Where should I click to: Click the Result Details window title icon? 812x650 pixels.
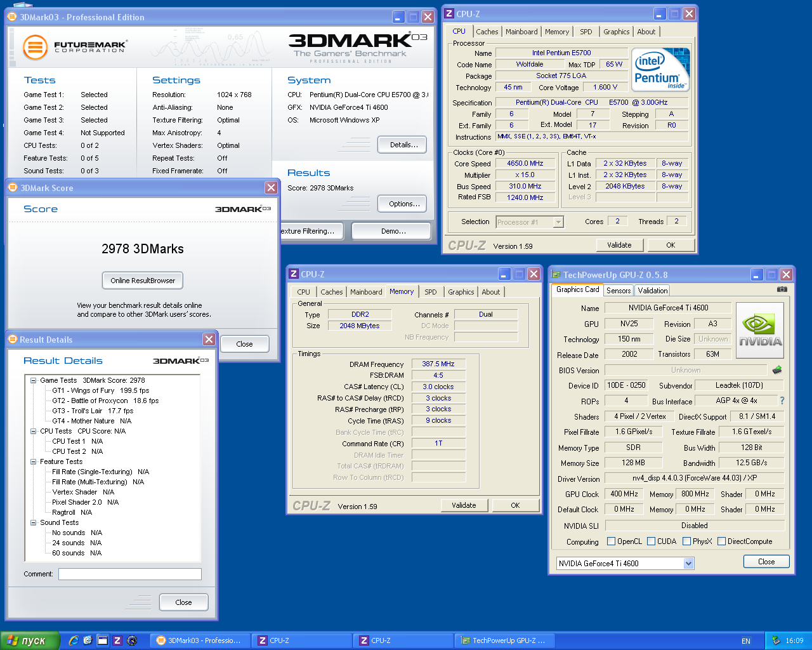[x=12, y=340]
